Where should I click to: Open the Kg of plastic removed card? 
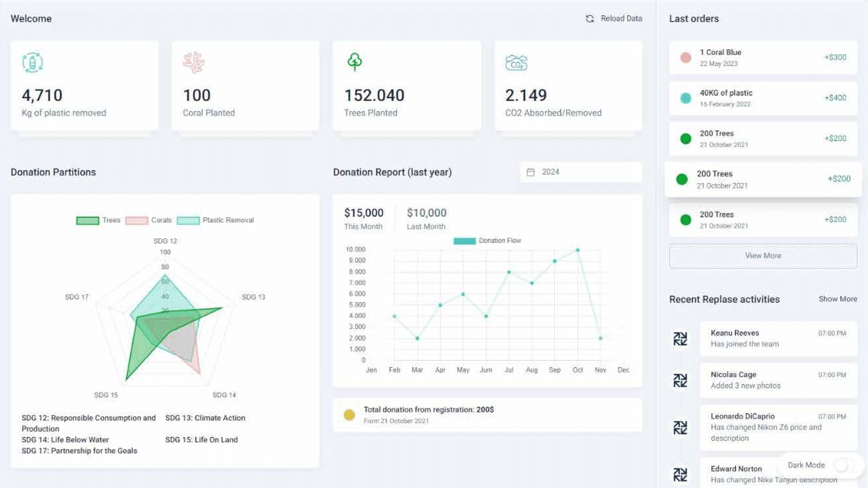point(84,86)
